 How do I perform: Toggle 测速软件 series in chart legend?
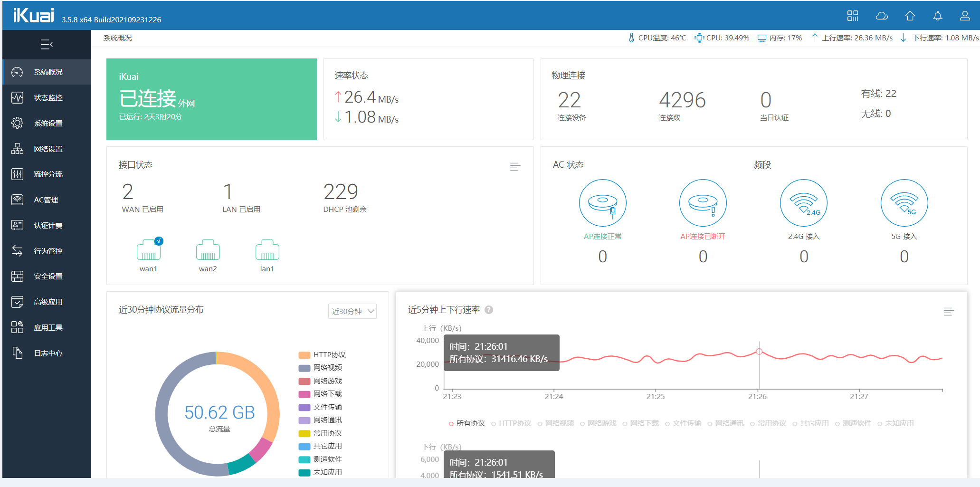click(853, 423)
